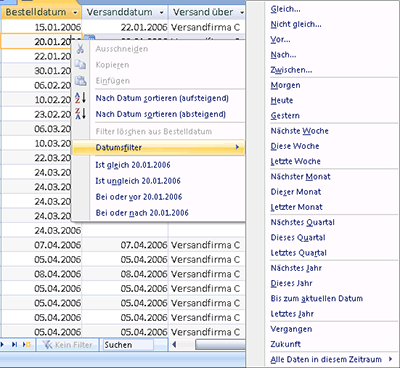Filter by Nächster Monat

pos(300,177)
